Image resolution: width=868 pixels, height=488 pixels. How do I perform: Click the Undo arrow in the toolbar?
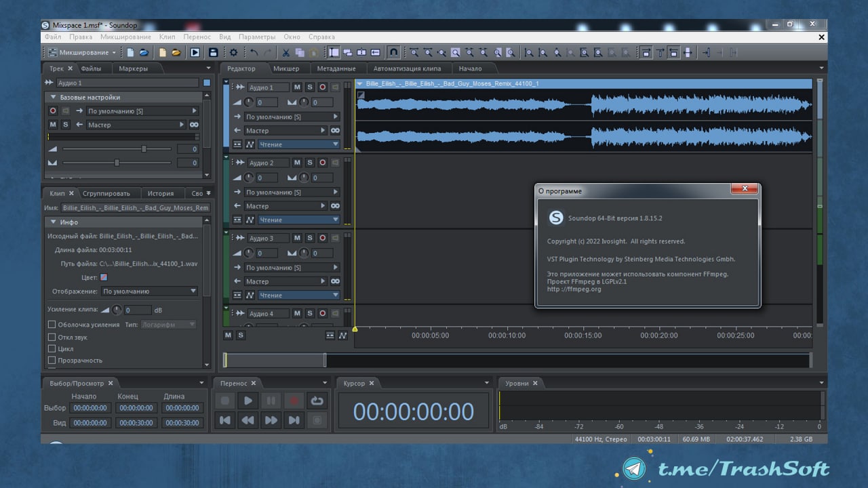pyautogui.click(x=254, y=52)
